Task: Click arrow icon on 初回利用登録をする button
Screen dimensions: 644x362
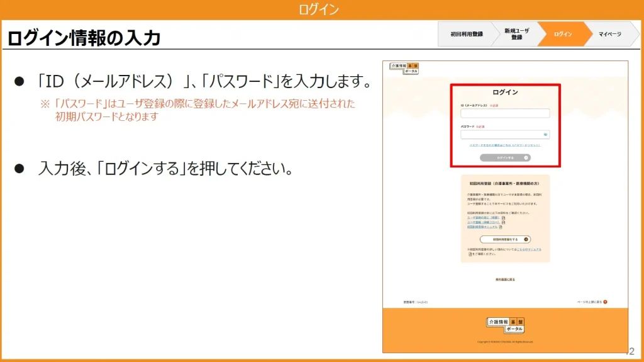Action: (526, 239)
